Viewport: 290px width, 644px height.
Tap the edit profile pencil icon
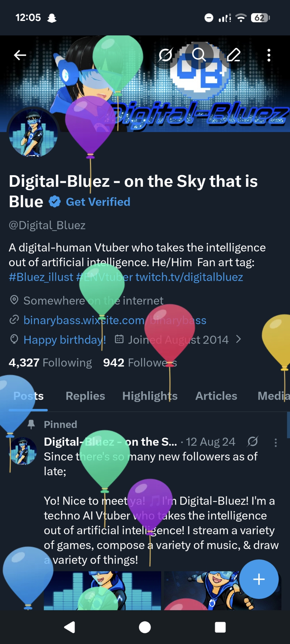point(234,55)
